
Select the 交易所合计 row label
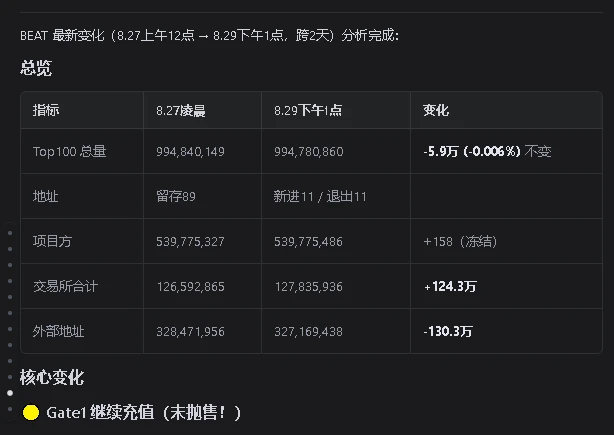coord(65,286)
